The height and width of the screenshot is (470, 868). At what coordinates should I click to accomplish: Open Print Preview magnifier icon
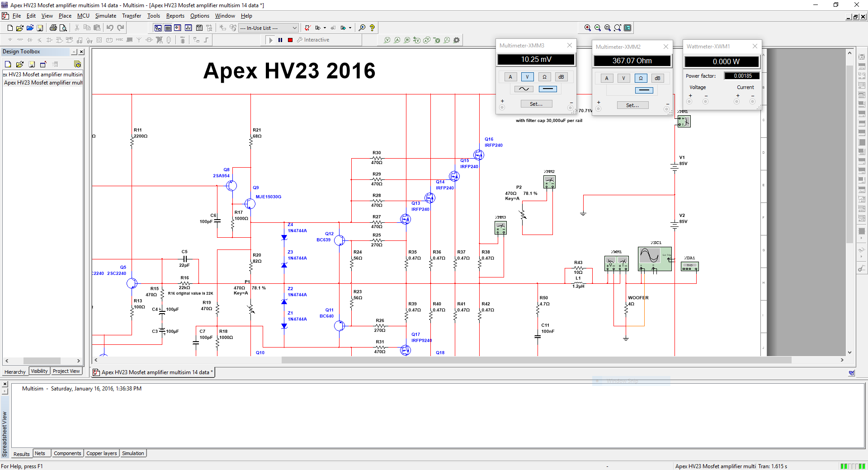tap(63, 28)
